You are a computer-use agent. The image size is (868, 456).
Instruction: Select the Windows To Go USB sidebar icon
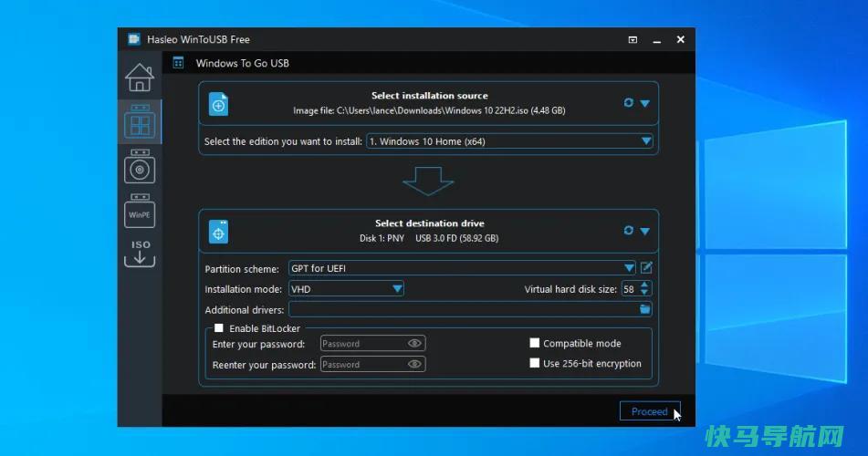click(x=140, y=121)
